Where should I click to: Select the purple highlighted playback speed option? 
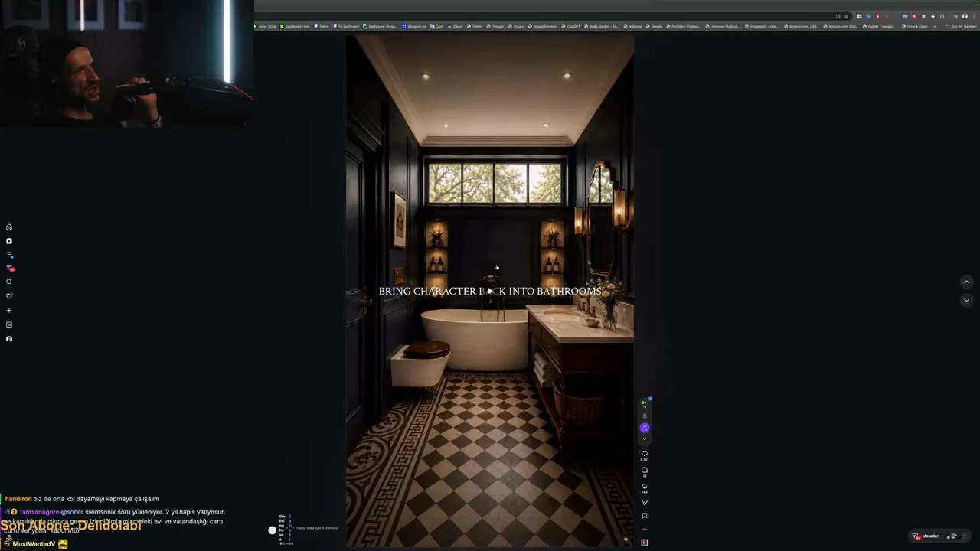pos(644,428)
